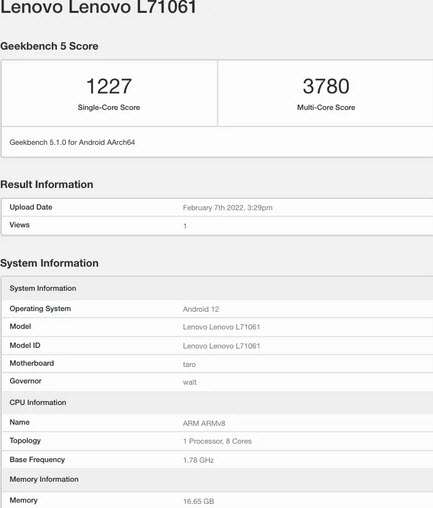This screenshot has height=508, width=433.
Task: Select the 3780 multi-core score
Action: pos(326,86)
